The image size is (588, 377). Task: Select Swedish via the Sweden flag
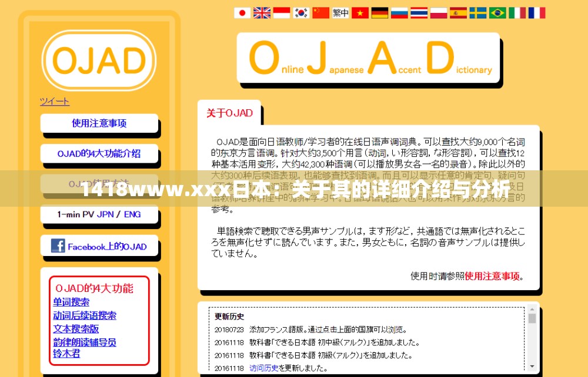(x=477, y=12)
